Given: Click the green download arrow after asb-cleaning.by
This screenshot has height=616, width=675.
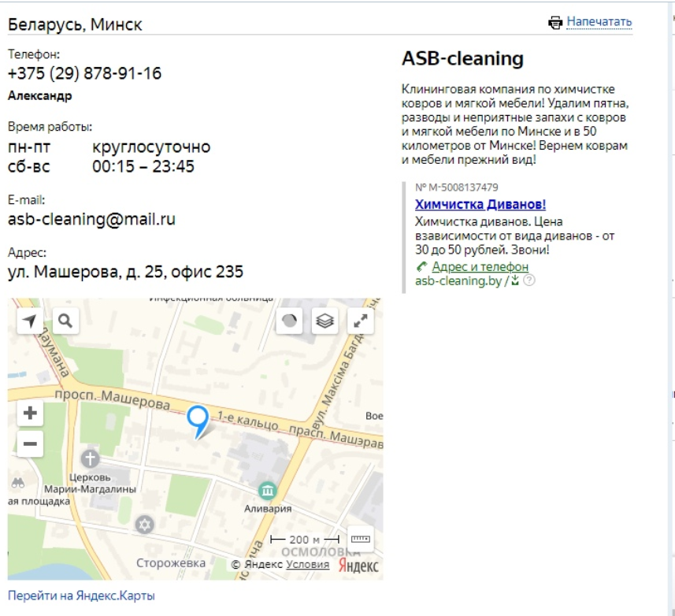Looking at the screenshot, I should (x=515, y=280).
